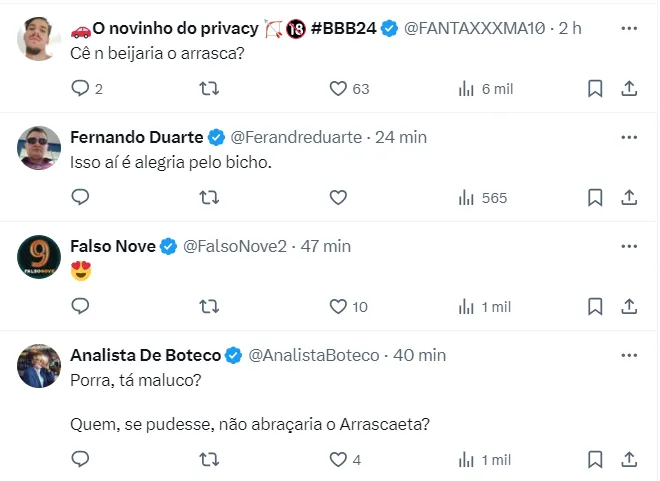The image size is (660, 481).
Task: Open more options for Falso Nove's tweet
Action: (628, 246)
